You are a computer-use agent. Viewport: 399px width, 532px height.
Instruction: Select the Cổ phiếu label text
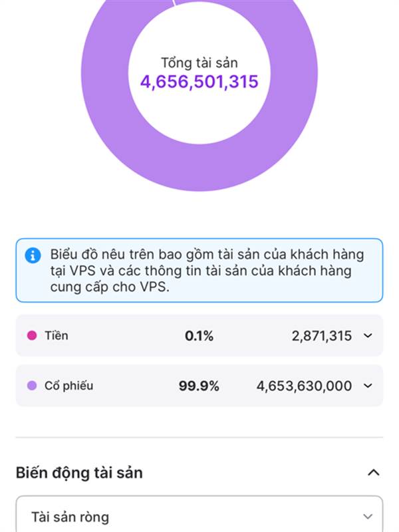pos(68,386)
